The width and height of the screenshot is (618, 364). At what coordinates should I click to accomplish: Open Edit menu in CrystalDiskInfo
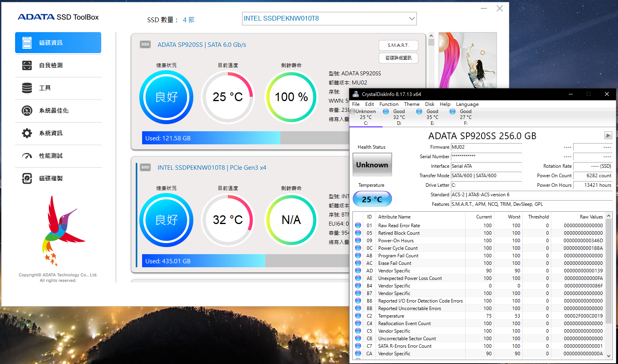point(370,104)
